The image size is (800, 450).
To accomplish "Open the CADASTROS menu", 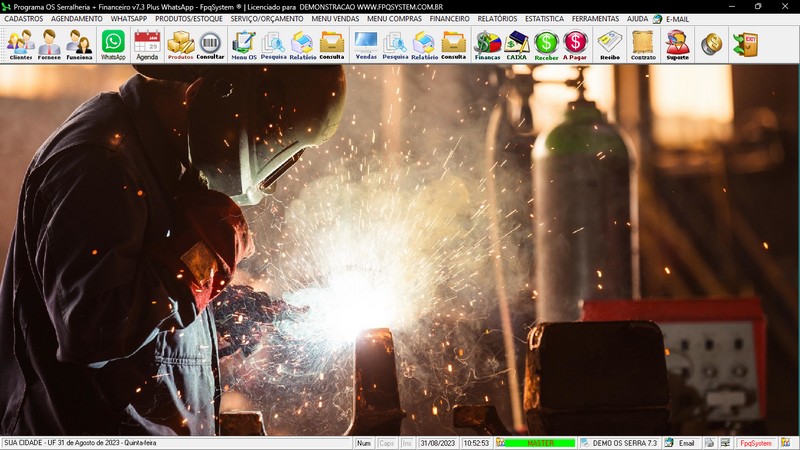I will pos(24,19).
